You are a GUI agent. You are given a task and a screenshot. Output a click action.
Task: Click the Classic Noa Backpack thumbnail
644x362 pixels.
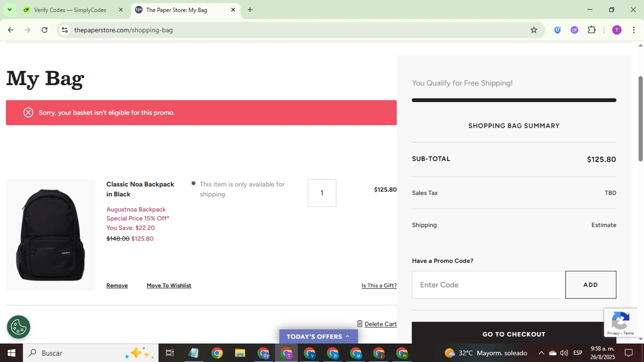click(x=50, y=235)
